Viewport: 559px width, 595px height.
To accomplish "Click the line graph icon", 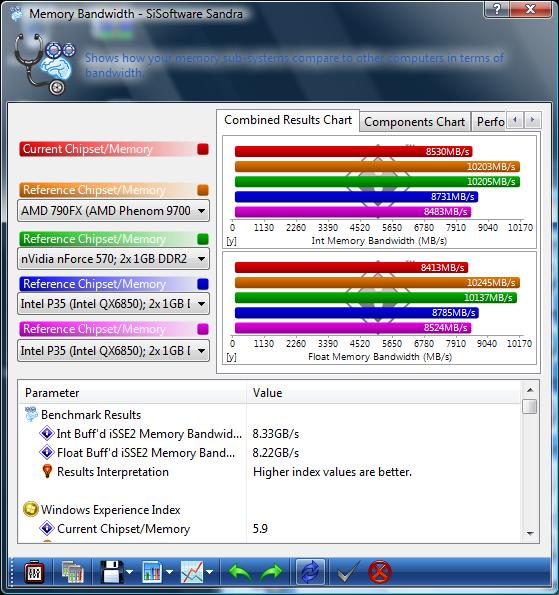I will (192, 572).
